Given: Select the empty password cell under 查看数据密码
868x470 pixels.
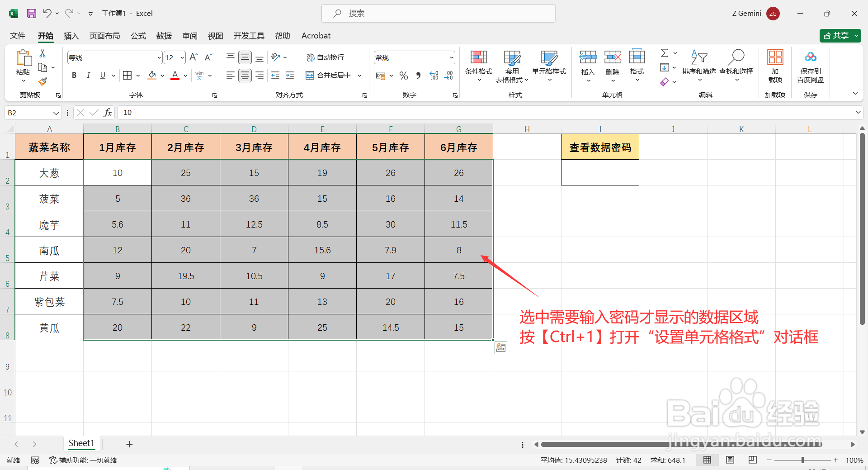Looking at the screenshot, I should 600,172.
